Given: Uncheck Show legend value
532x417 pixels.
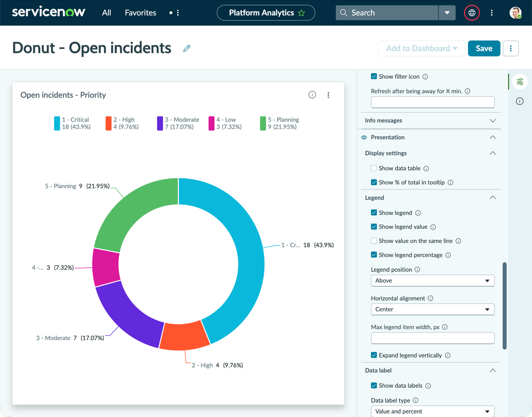Looking at the screenshot, I should click(x=374, y=227).
